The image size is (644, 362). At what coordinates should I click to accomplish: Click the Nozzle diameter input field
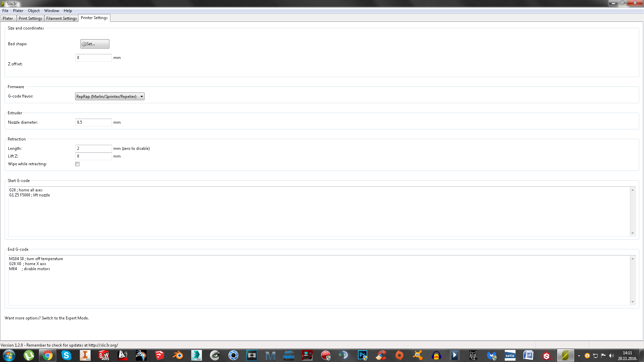(x=93, y=122)
